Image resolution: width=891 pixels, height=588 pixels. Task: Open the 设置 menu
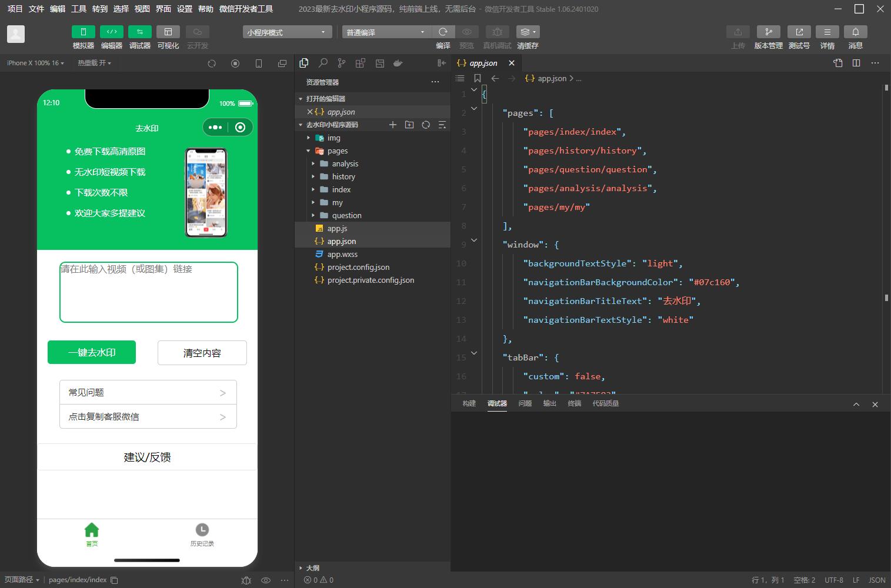click(x=185, y=9)
